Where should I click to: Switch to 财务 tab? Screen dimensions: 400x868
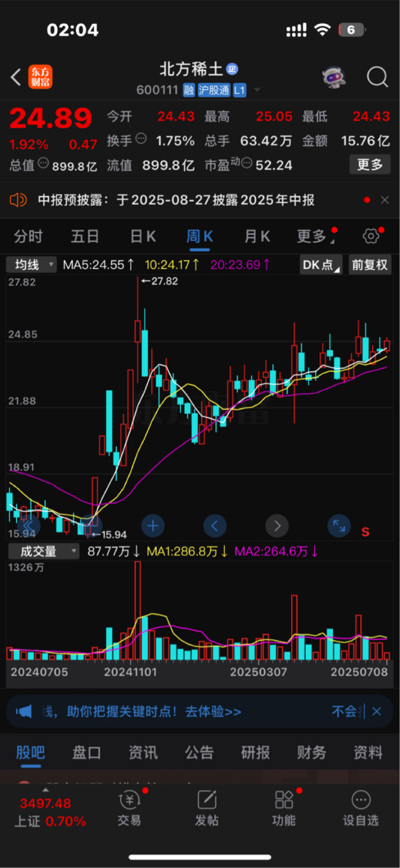[311, 752]
